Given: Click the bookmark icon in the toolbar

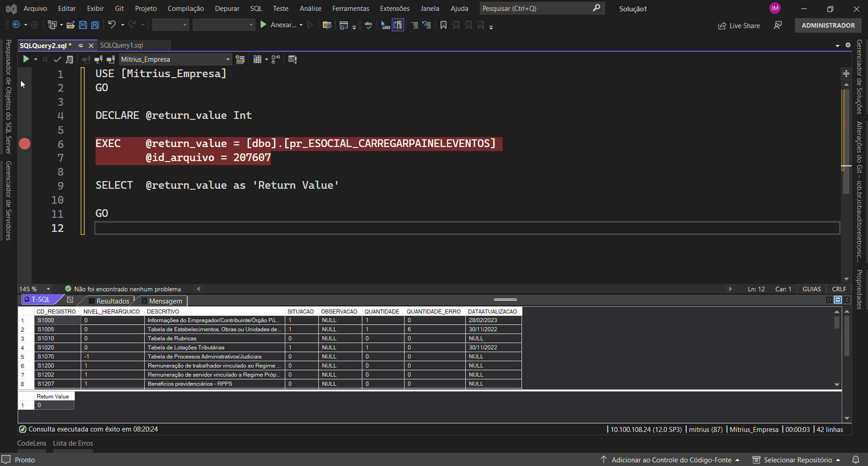Looking at the screenshot, I should (x=444, y=25).
